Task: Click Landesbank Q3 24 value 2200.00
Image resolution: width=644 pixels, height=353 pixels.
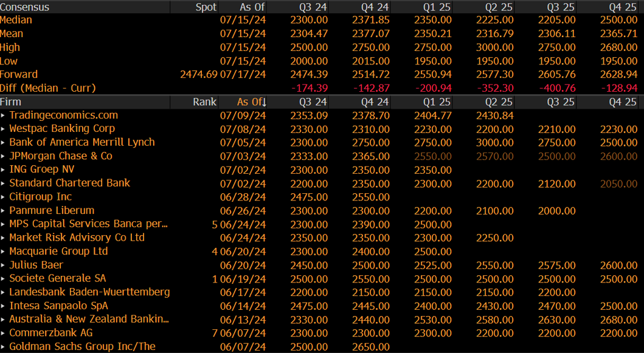Action: pos(309,293)
